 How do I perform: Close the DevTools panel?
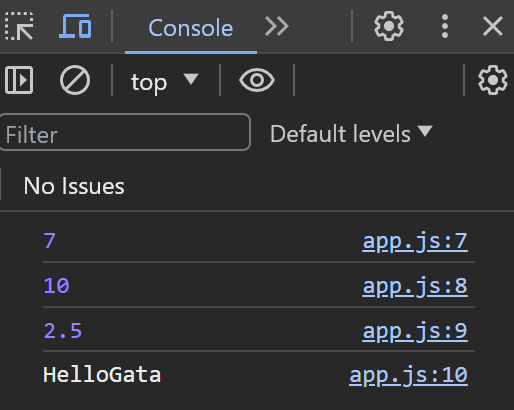click(x=493, y=26)
